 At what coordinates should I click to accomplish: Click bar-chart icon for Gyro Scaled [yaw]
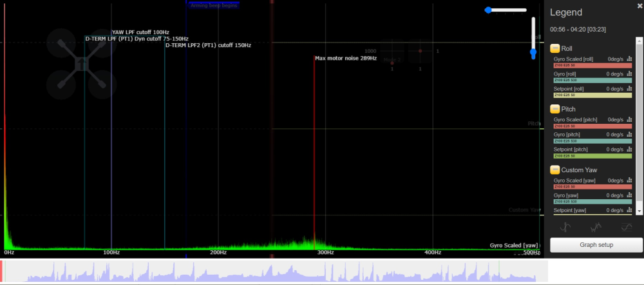click(629, 181)
